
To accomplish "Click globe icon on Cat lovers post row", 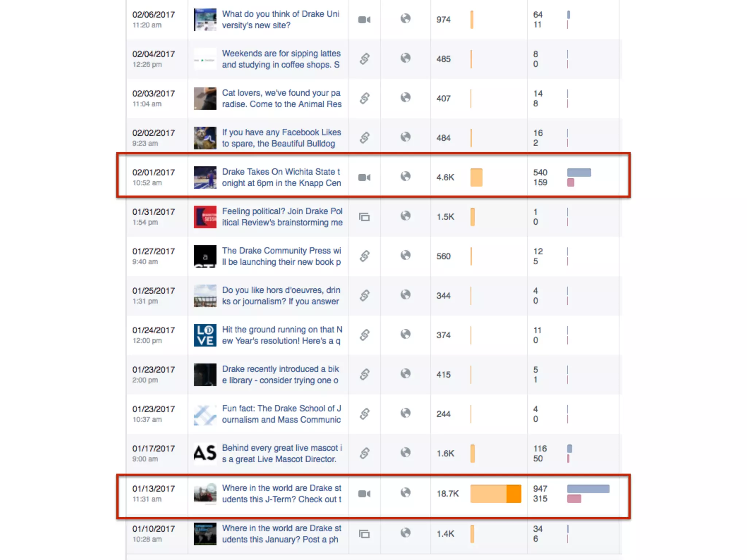I will 405,98.
